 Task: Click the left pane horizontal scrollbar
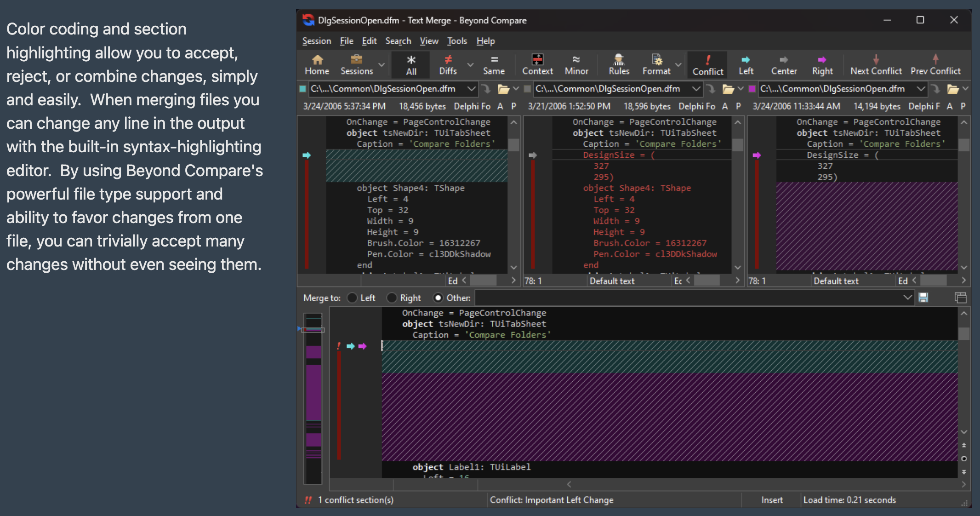click(489, 280)
